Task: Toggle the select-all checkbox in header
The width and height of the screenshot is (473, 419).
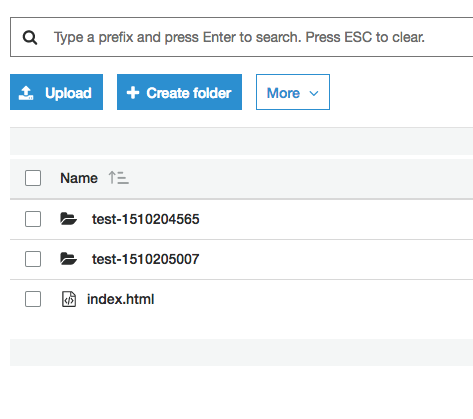Action: pyautogui.click(x=33, y=178)
